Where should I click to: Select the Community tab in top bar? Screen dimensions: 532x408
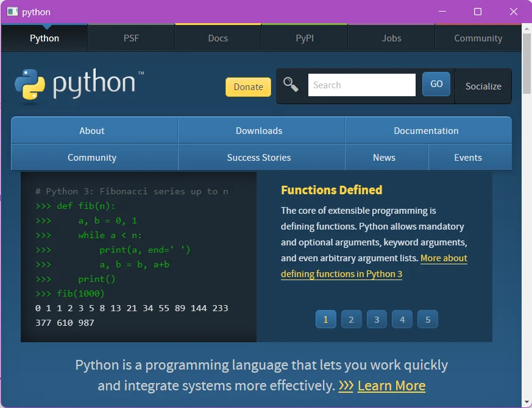pos(478,38)
